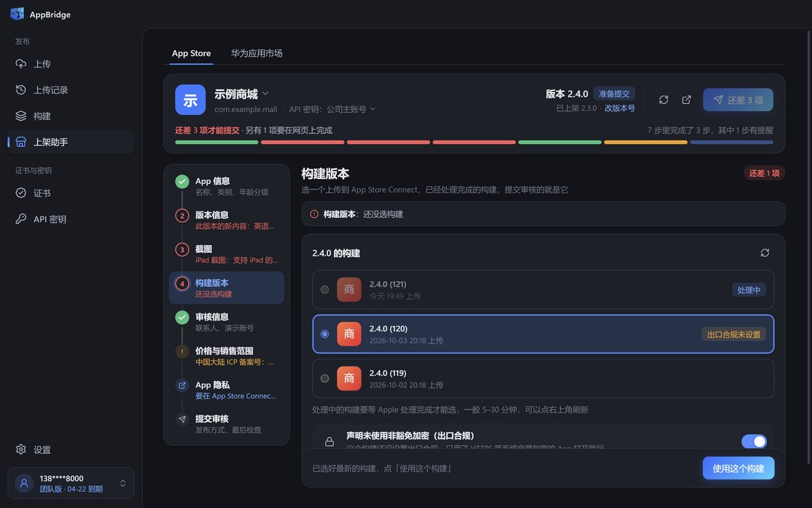812x508 pixels.
Task: Open 设置 in the sidebar
Action: coord(71,450)
